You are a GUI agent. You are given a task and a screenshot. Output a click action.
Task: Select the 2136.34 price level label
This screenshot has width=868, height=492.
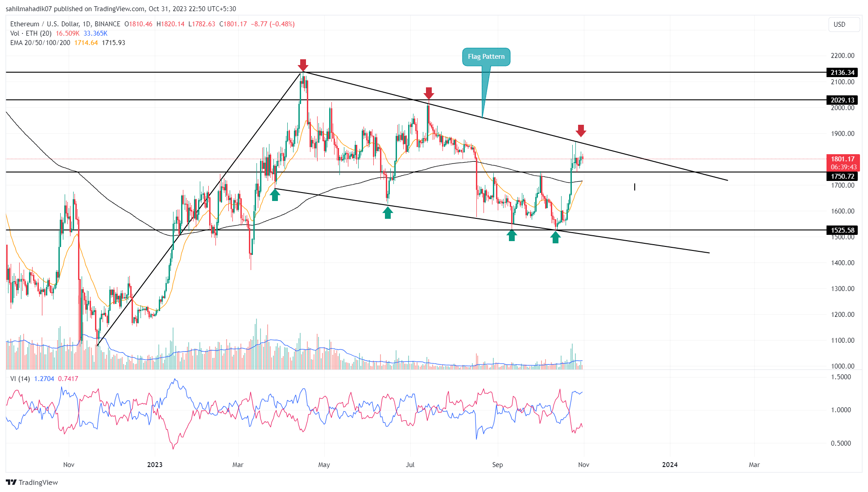click(x=842, y=72)
